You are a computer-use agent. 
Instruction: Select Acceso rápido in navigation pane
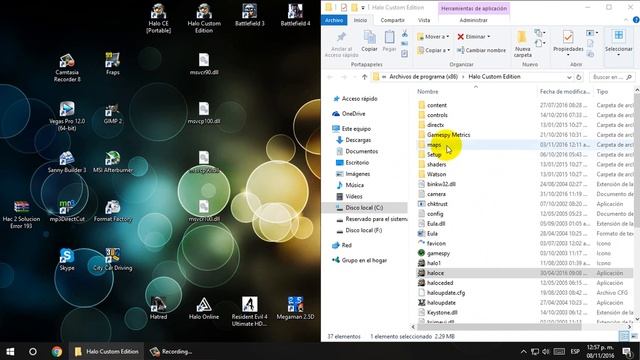point(356,99)
